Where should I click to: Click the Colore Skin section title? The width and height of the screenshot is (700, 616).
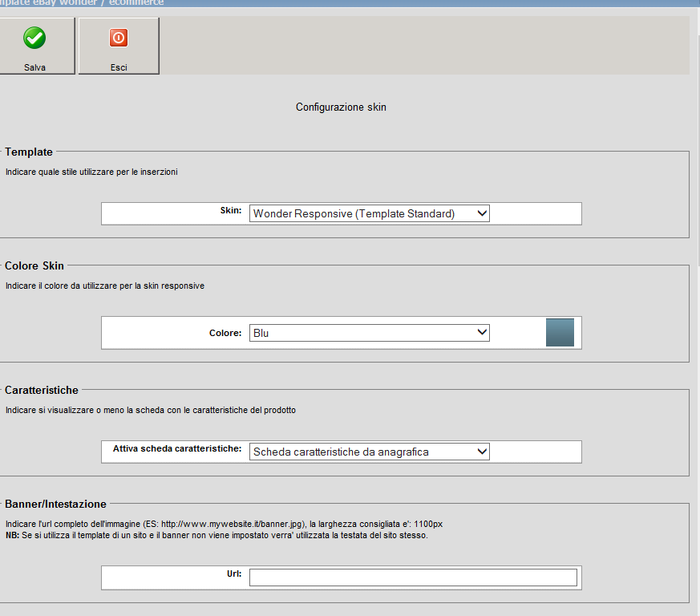click(x=34, y=265)
